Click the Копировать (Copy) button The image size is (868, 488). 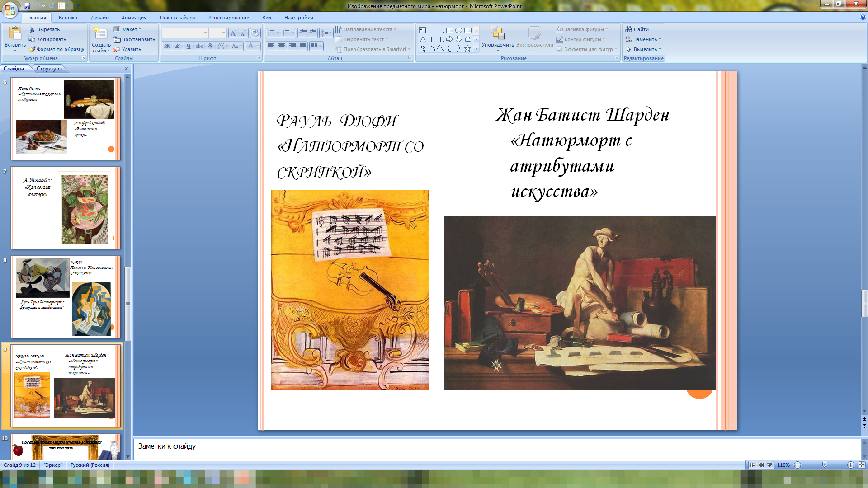(47, 39)
